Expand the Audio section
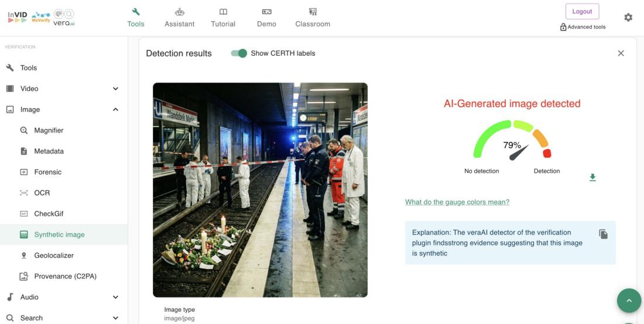Viewport: 644px width, 324px height. [115, 297]
